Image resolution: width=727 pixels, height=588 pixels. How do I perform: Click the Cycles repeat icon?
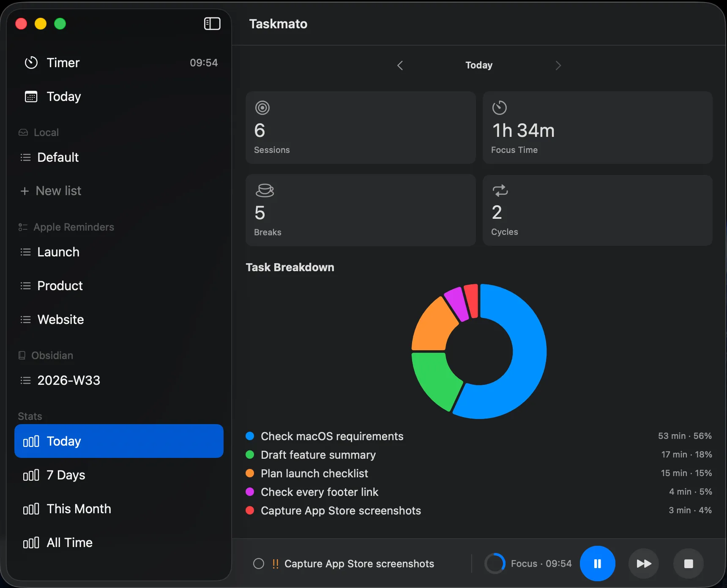point(500,191)
